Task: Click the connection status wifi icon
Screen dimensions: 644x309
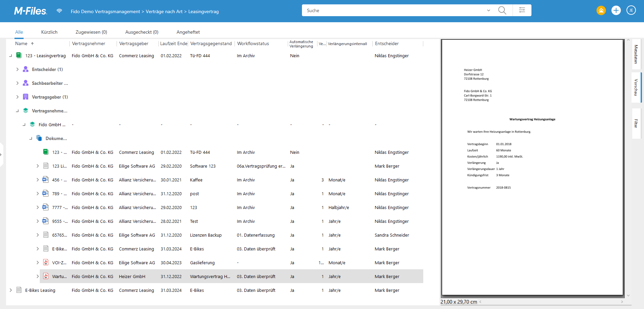Action: (x=59, y=11)
